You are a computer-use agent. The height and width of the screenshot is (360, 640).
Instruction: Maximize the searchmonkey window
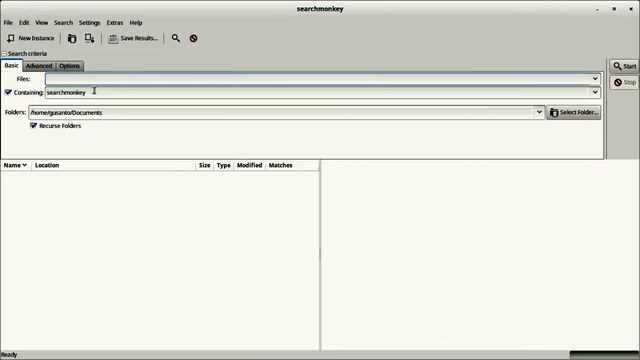point(614,9)
